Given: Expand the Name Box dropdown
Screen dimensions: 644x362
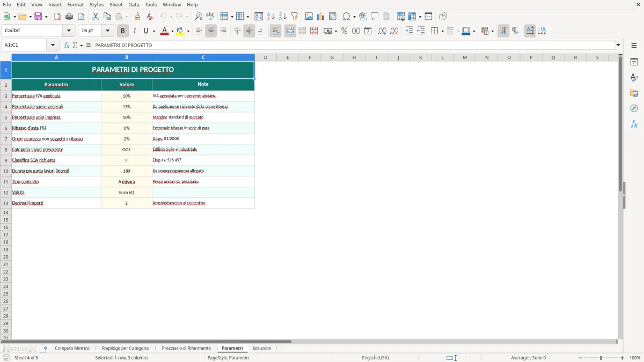Looking at the screenshot, I should point(52,46).
